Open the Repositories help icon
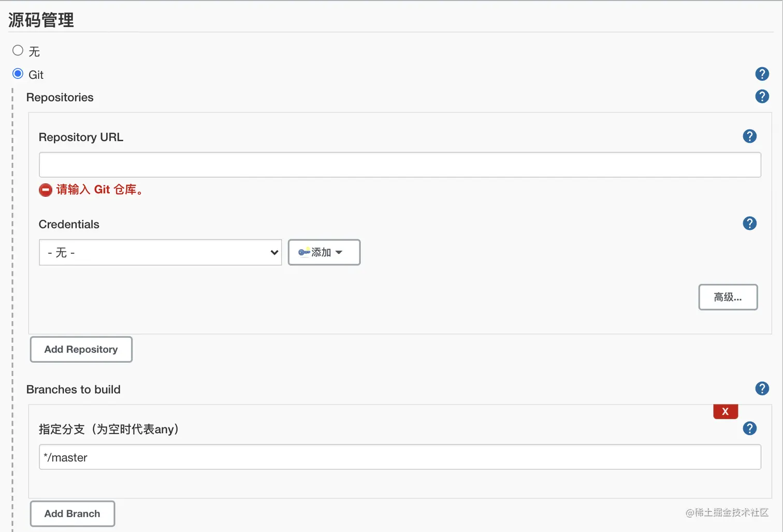Screen dimensions: 783x532 coord(762,96)
